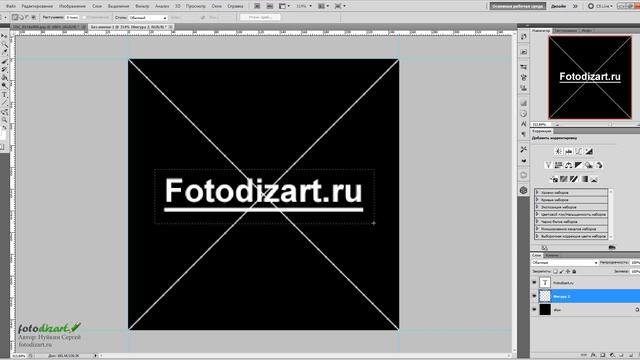Add a Vibrance adjustment

pyautogui.click(x=548, y=165)
